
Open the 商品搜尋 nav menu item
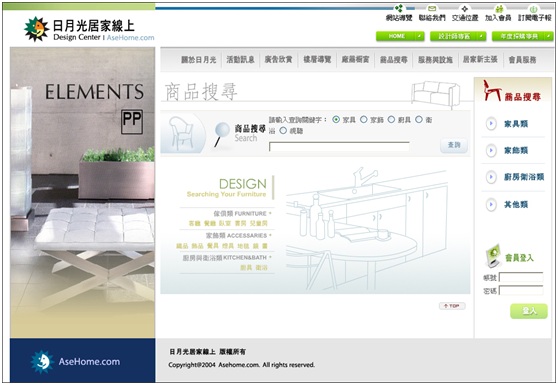pyautogui.click(x=394, y=60)
